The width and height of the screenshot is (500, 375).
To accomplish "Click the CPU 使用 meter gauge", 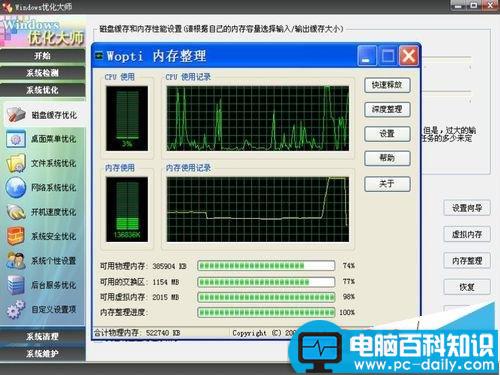I will (x=127, y=118).
